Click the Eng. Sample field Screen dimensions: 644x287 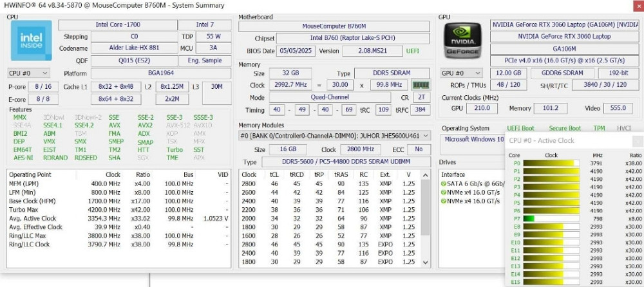205,60
